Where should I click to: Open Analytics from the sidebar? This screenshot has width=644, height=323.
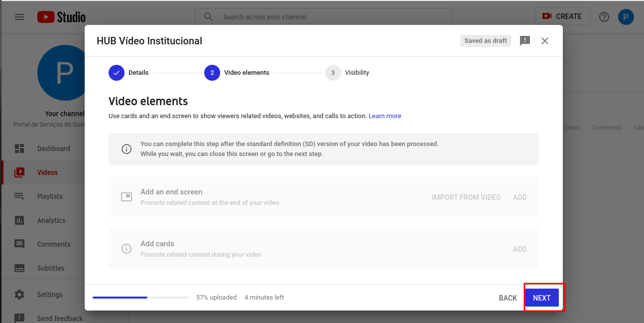point(51,220)
